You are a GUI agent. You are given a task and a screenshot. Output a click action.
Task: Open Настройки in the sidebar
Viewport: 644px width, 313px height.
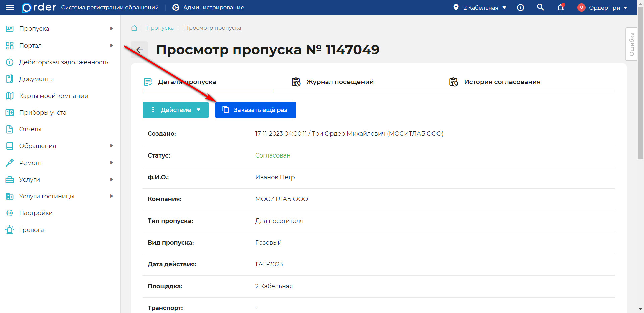tap(36, 213)
